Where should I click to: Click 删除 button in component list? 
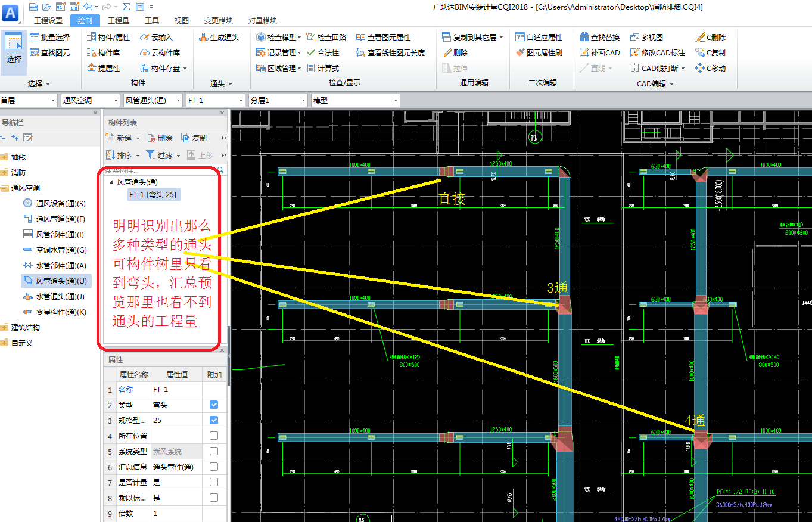pyautogui.click(x=160, y=138)
